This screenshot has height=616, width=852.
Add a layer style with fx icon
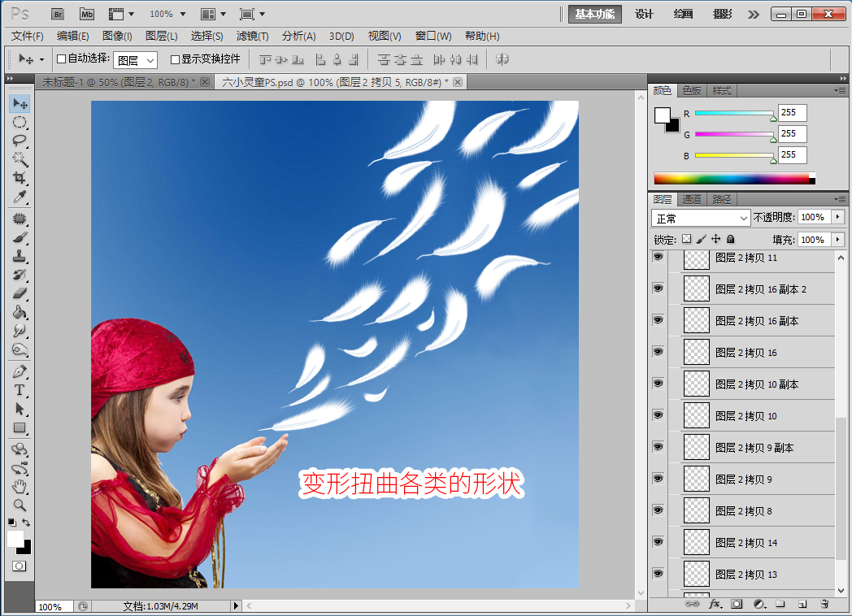pyautogui.click(x=715, y=604)
